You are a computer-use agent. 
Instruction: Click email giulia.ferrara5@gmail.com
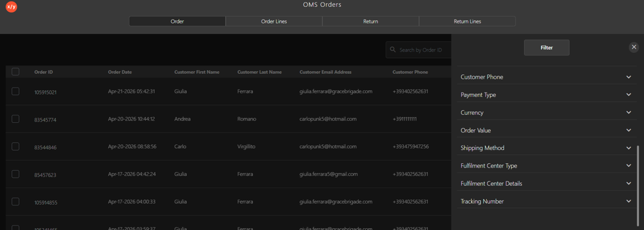[328, 174]
